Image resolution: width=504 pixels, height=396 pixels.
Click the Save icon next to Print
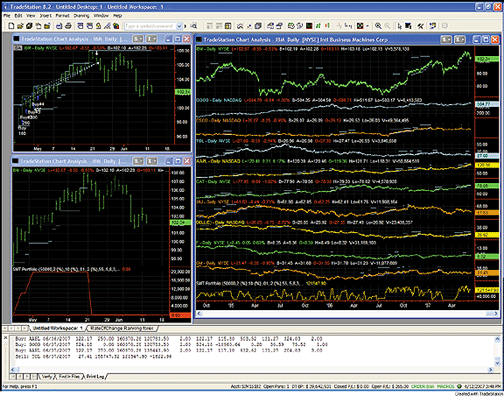coord(59,26)
